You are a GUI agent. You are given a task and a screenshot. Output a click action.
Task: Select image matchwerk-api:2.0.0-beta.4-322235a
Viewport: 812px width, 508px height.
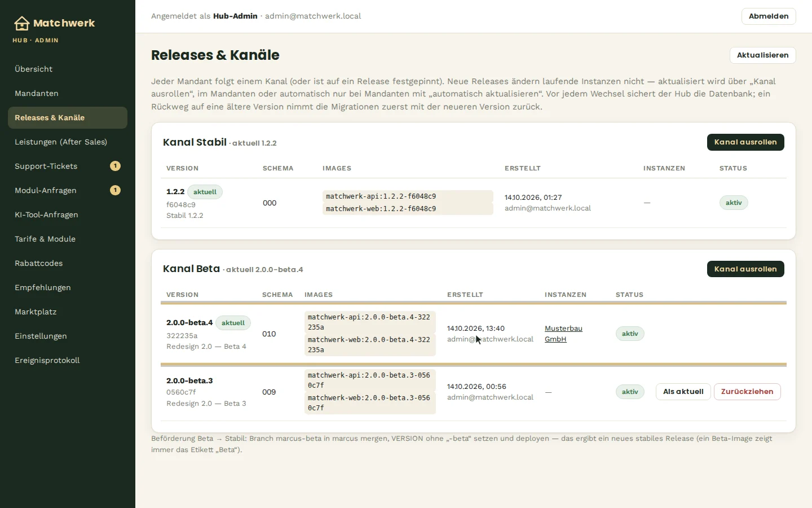coord(370,322)
